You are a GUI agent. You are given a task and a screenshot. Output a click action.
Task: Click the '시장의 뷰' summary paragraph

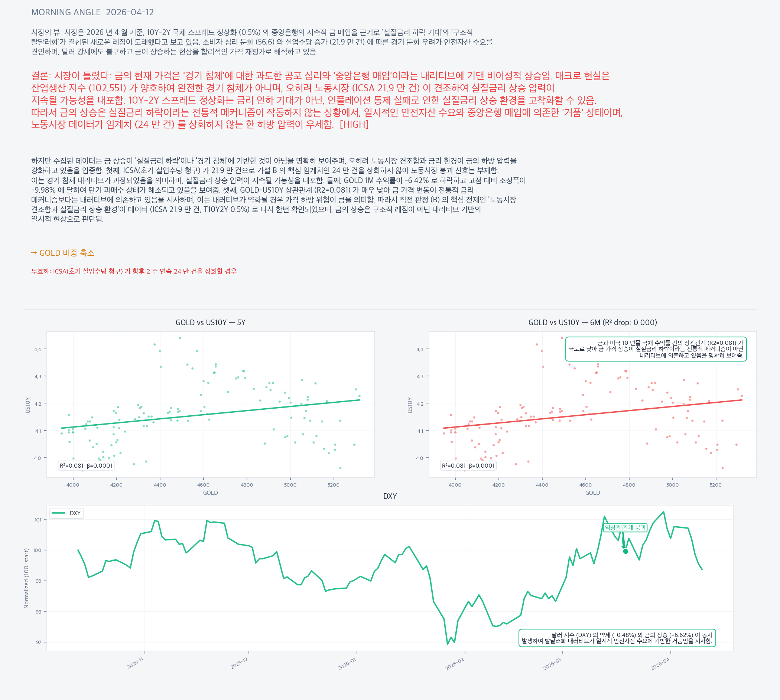[x=261, y=42]
